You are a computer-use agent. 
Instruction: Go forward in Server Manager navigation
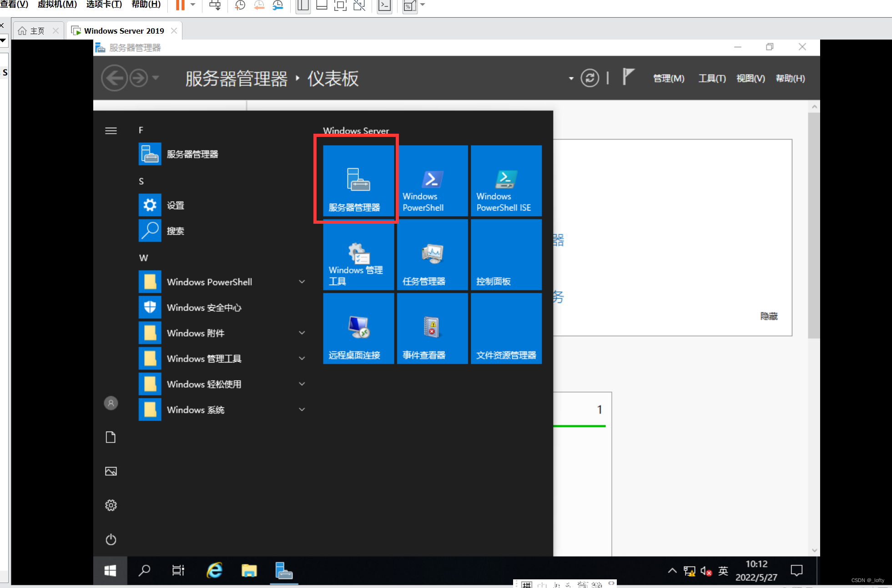pyautogui.click(x=139, y=78)
